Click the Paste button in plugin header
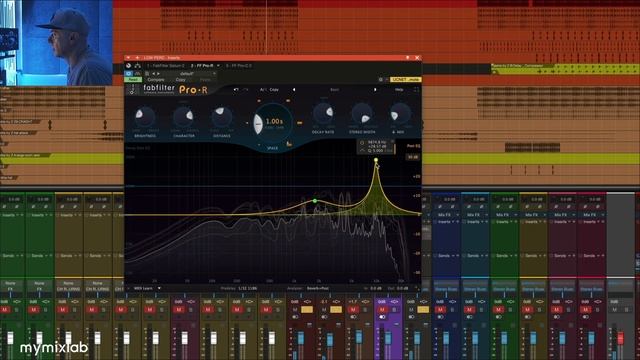Screen dimensions: 640x360 tap(205, 80)
